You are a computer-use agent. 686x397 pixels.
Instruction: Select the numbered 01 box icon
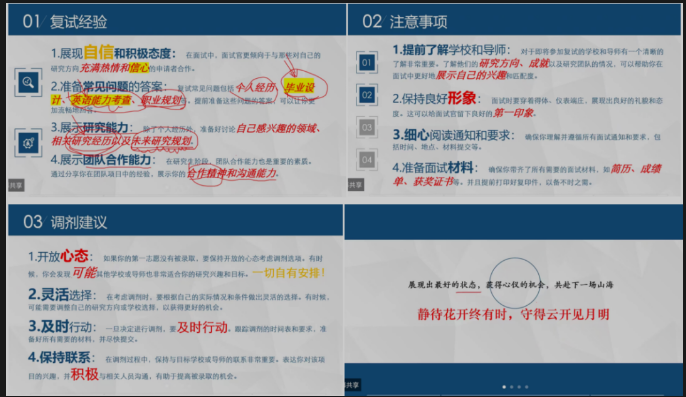[x=367, y=63]
